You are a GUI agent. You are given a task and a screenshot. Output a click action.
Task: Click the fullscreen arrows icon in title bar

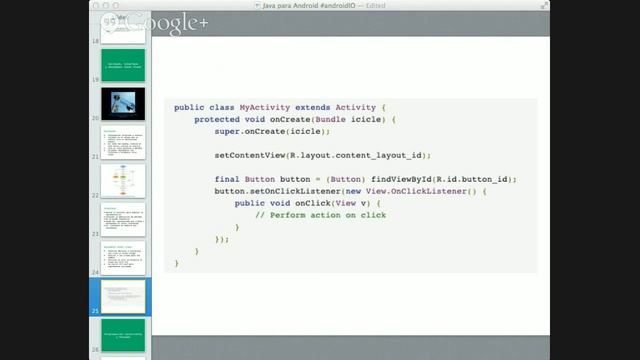point(544,5)
